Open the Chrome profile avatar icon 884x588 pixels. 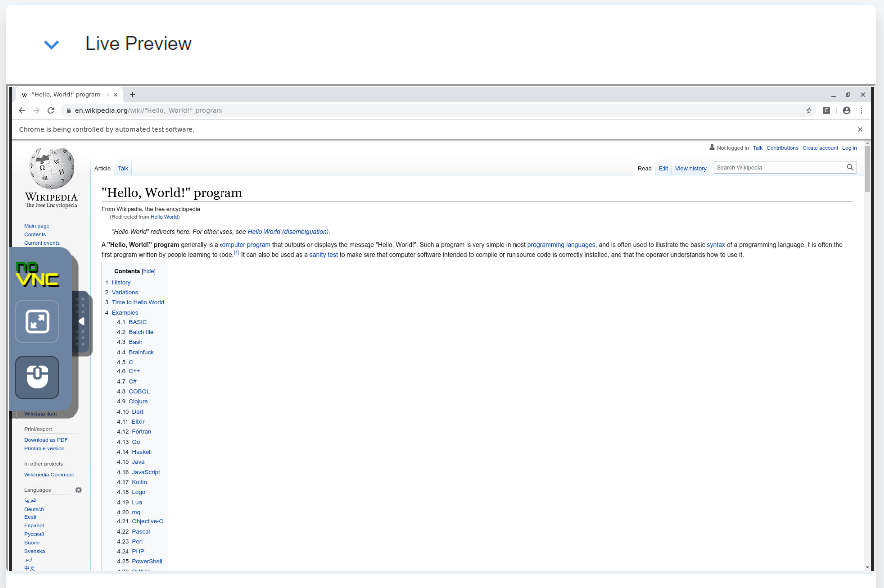846,111
